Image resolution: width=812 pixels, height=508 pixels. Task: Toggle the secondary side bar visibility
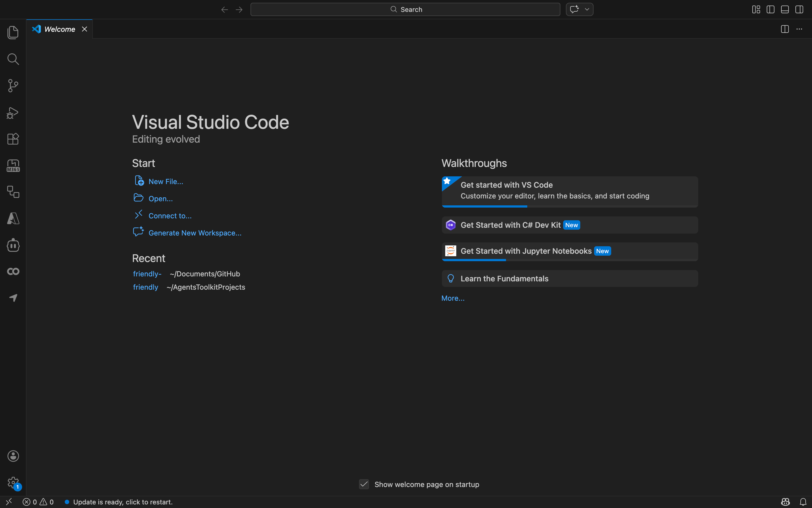tap(799, 9)
